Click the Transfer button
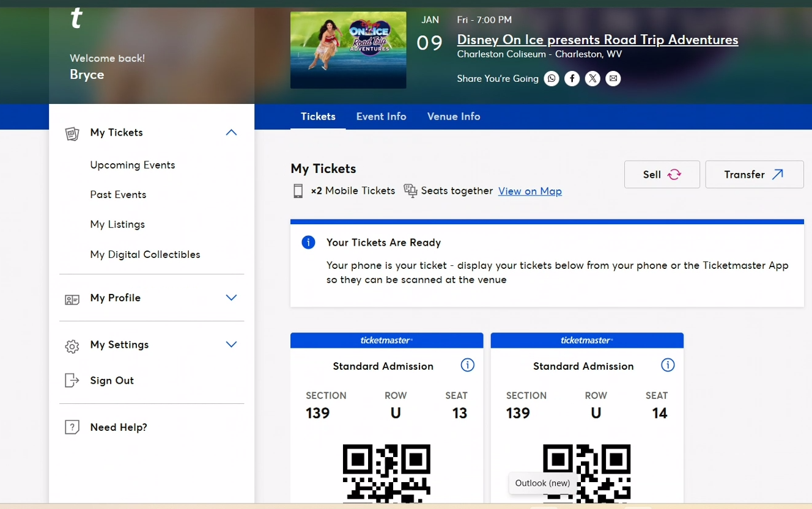 pos(755,174)
